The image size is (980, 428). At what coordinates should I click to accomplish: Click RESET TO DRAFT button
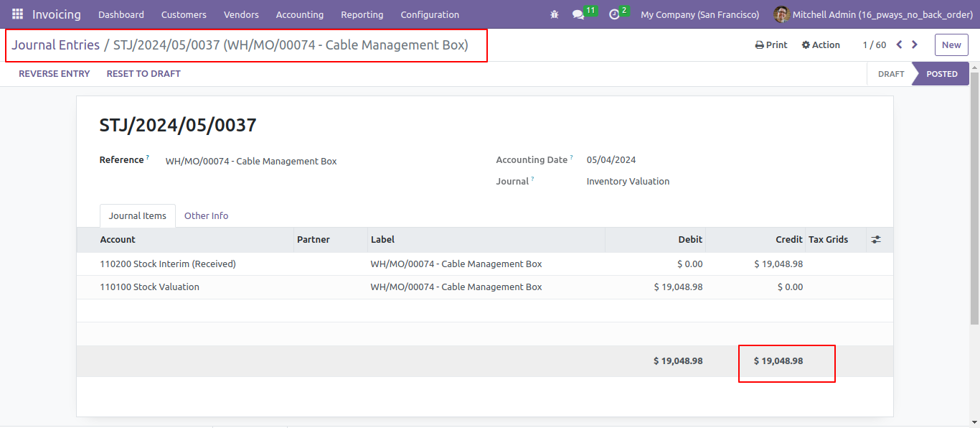143,74
